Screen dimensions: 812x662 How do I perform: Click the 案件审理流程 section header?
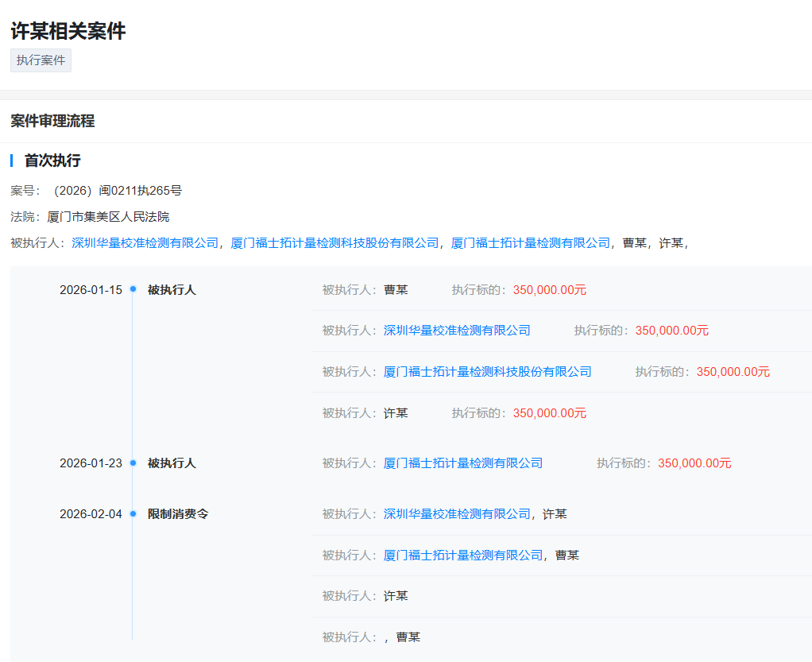point(52,121)
